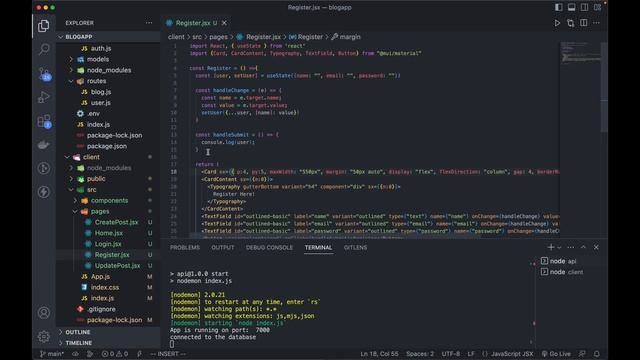Switch to the OUTPUT tab
640x360 pixels.
click(223, 248)
